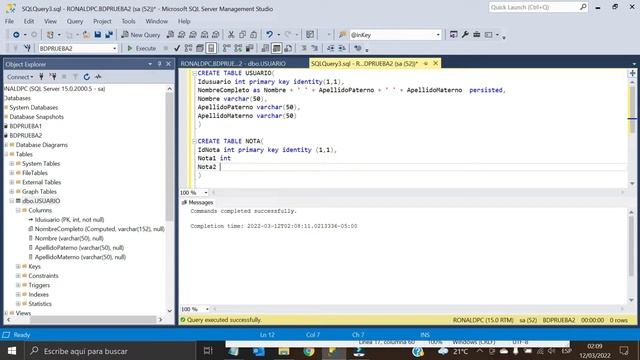Viewport: 640px width, 360px height.
Task: Click the Paste icon in the toolbar
Action: (253, 35)
